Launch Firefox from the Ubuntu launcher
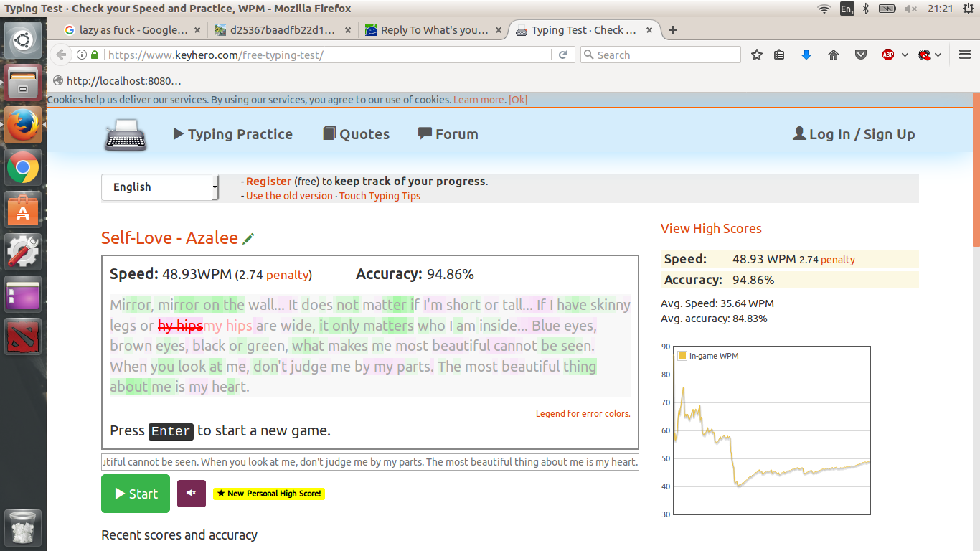This screenshot has width=980, height=551. tap(23, 125)
